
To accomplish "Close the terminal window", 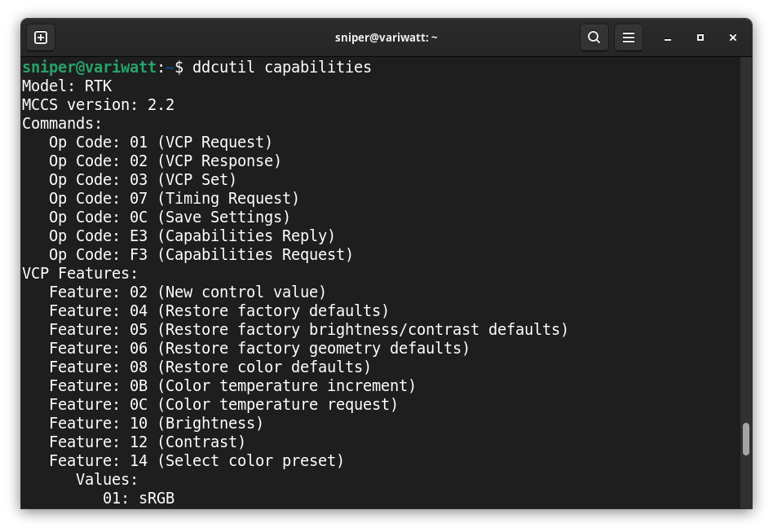I will pos(733,37).
